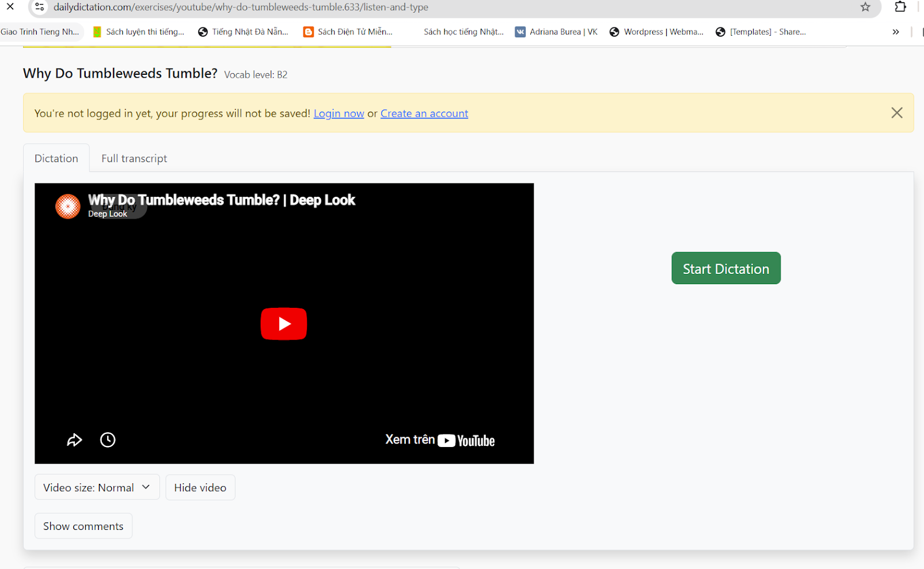This screenshot has width=924, height=569.
Task: Open the Deep Look channel avatar
Action: coord(68,206)
